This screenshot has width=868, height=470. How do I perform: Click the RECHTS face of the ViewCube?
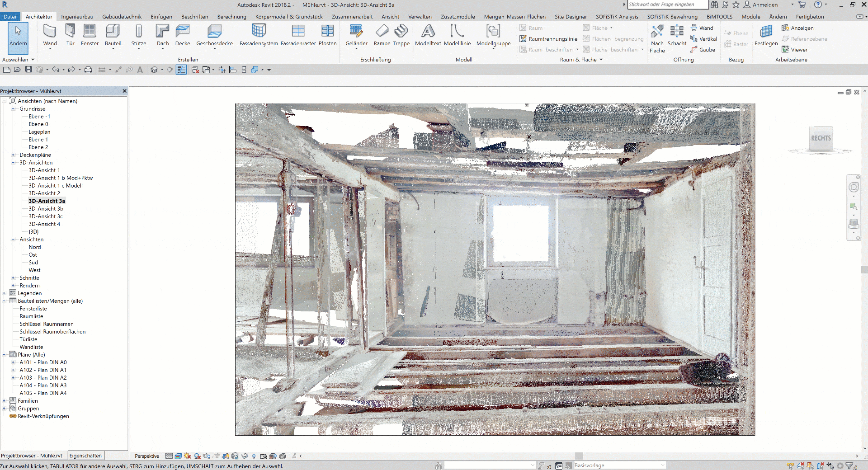tap(821, 138)
